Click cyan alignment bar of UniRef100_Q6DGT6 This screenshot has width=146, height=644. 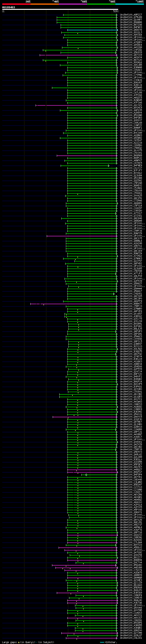click(92, 30)
